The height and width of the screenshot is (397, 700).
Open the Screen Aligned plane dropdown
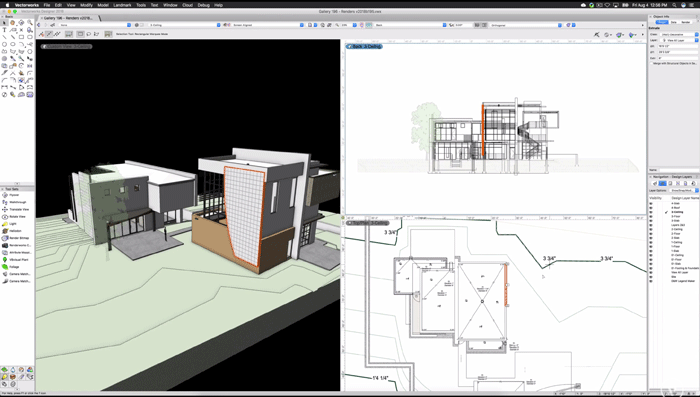click(267, 25)
